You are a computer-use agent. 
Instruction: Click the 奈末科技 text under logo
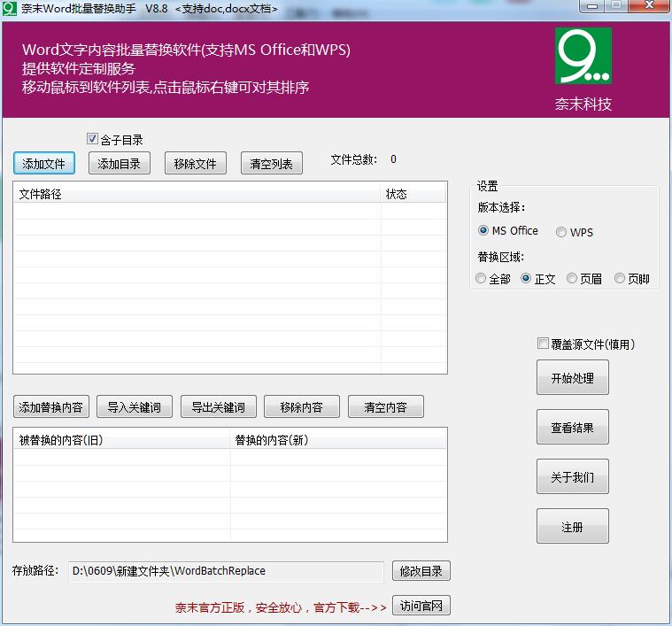[x=583, y=104]
